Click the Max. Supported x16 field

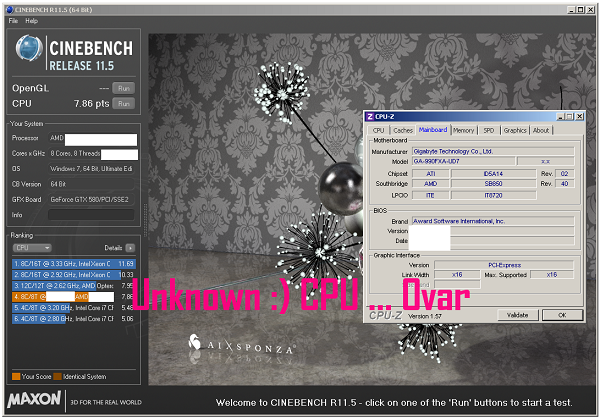551,275
